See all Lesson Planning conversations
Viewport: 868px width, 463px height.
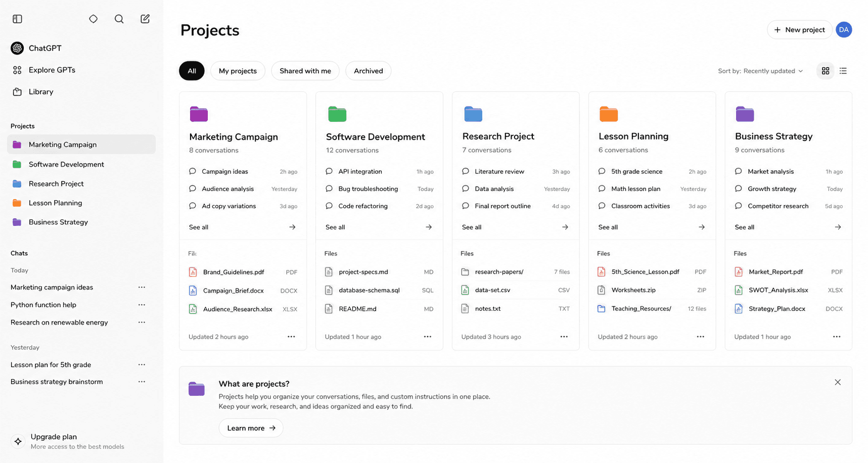point(652,227)
